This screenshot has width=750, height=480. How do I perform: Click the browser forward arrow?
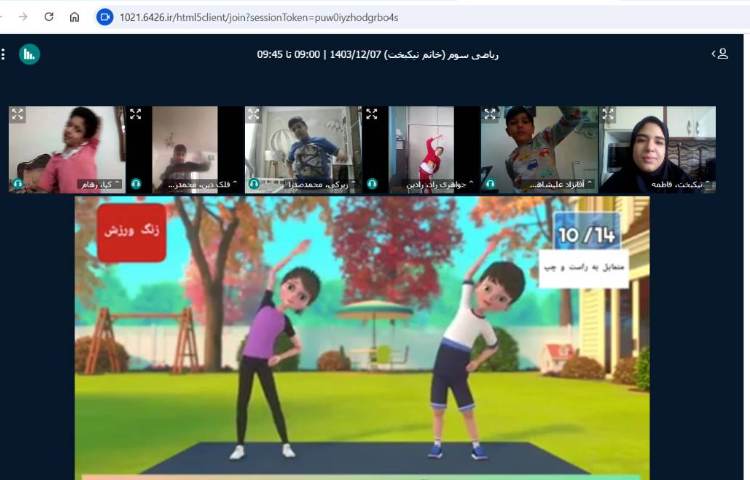(23, 17)
